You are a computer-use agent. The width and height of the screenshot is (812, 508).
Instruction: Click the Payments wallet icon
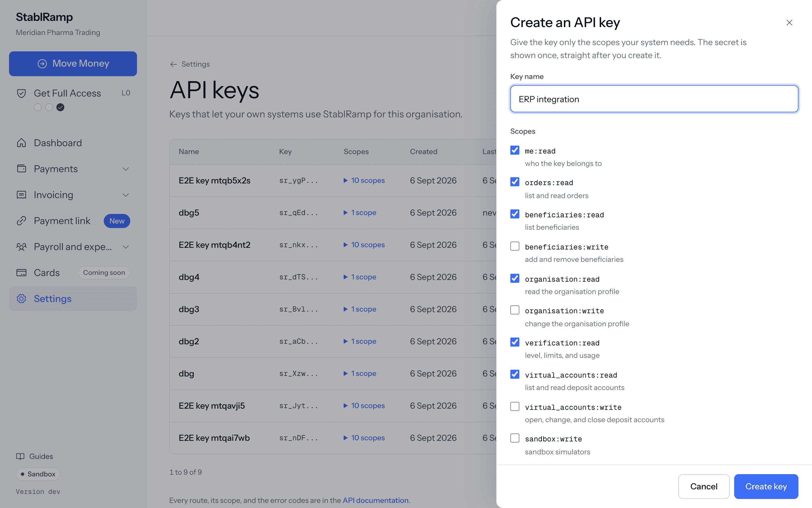(21, 169)
